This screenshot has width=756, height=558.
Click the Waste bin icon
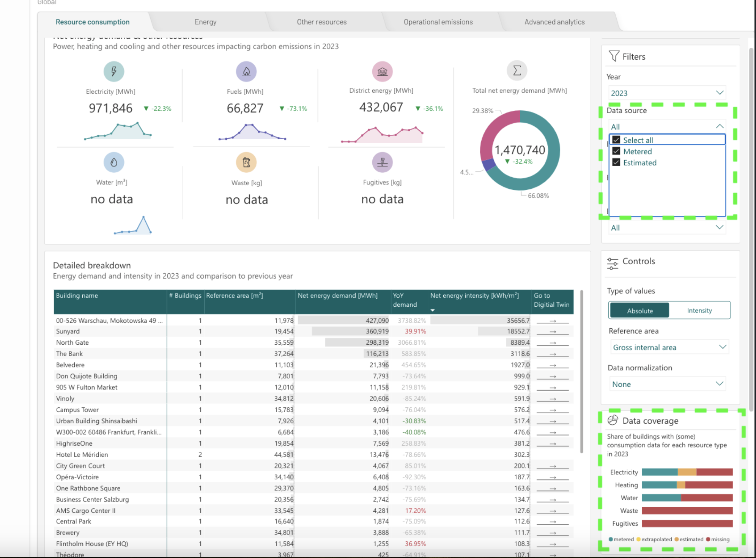coord(246,162)
